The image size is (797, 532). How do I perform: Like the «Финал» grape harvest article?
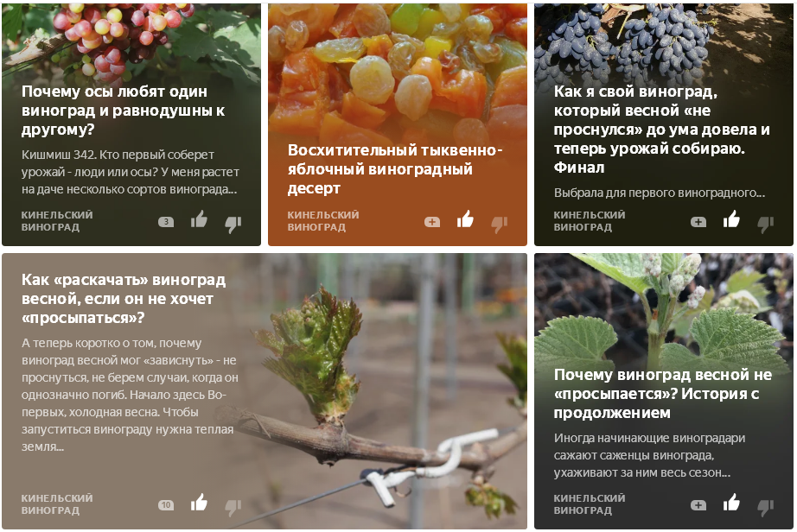[731, 220]
